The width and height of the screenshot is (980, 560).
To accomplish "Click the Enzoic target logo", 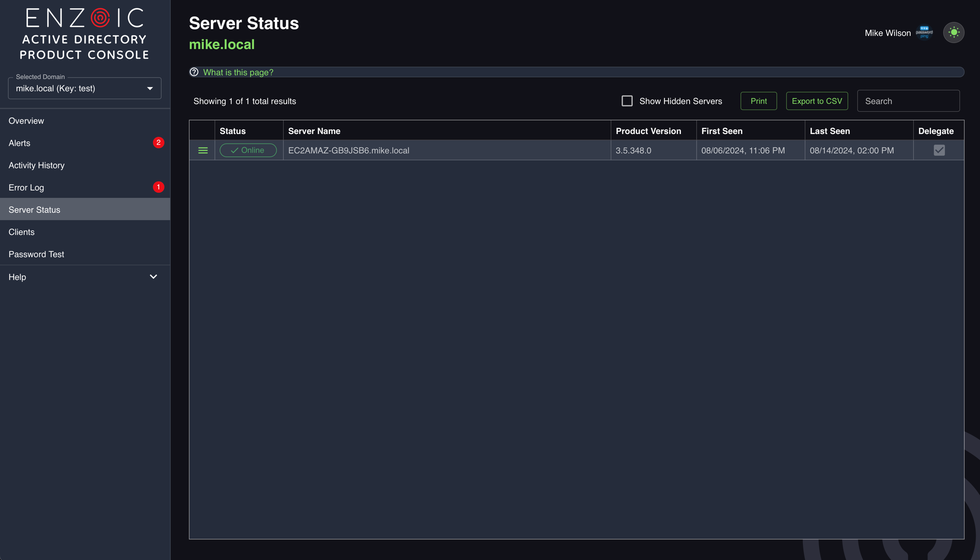I will click(x=100, y=17).
